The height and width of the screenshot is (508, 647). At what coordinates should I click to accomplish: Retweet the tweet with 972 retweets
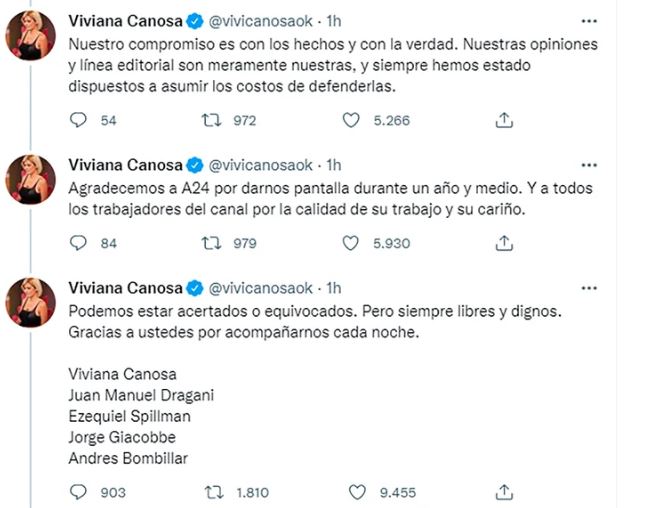(211, 120)
